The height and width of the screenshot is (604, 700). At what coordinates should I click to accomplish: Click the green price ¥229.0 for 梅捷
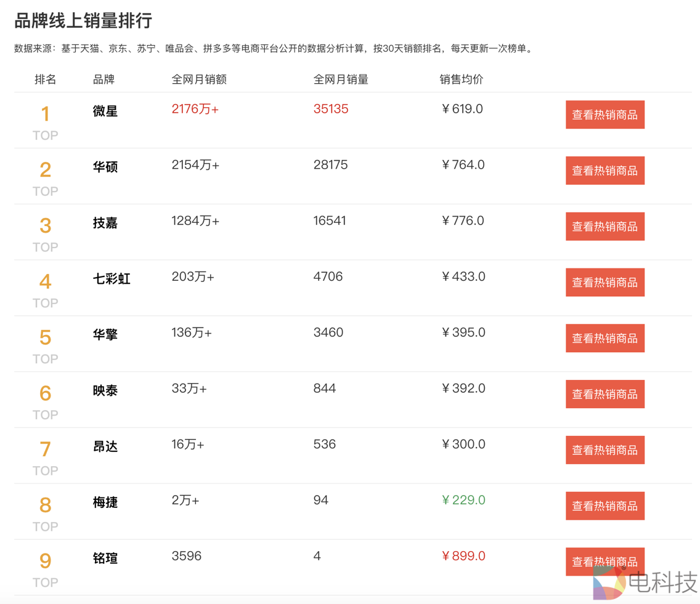(463, 500)
